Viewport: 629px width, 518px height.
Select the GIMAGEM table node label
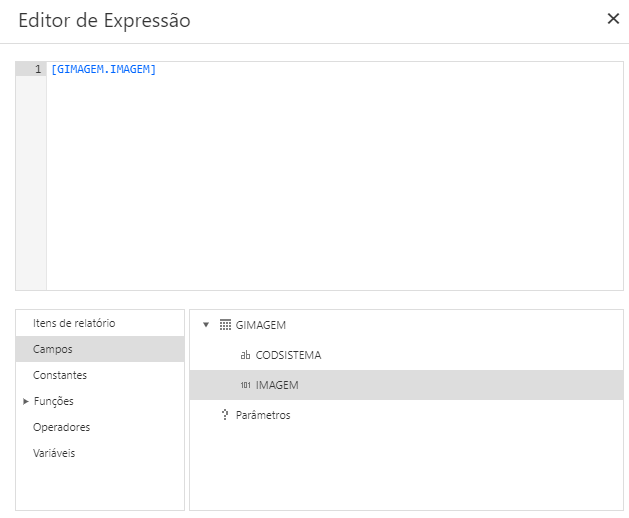tap(261, 325)
